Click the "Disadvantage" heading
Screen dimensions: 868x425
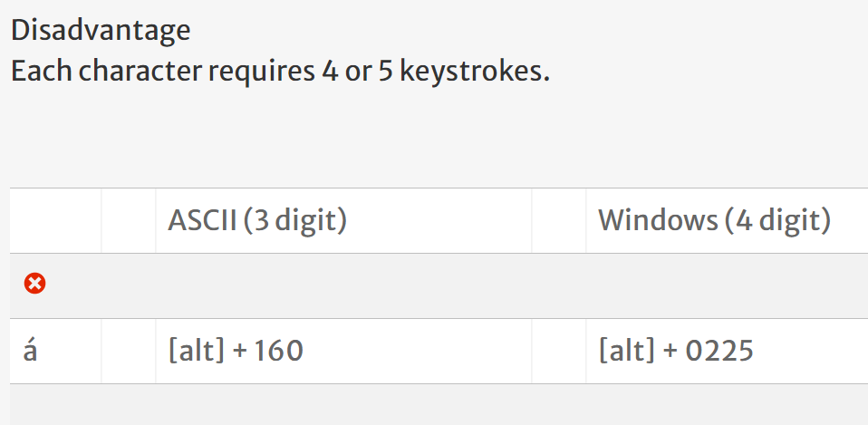click(x=101, y=30)
